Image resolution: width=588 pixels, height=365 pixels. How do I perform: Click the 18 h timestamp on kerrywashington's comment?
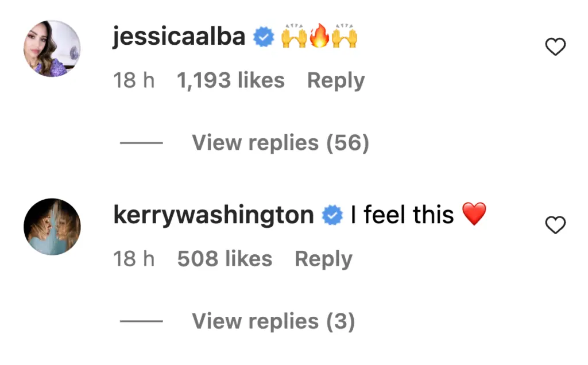(x=134, y=259)
